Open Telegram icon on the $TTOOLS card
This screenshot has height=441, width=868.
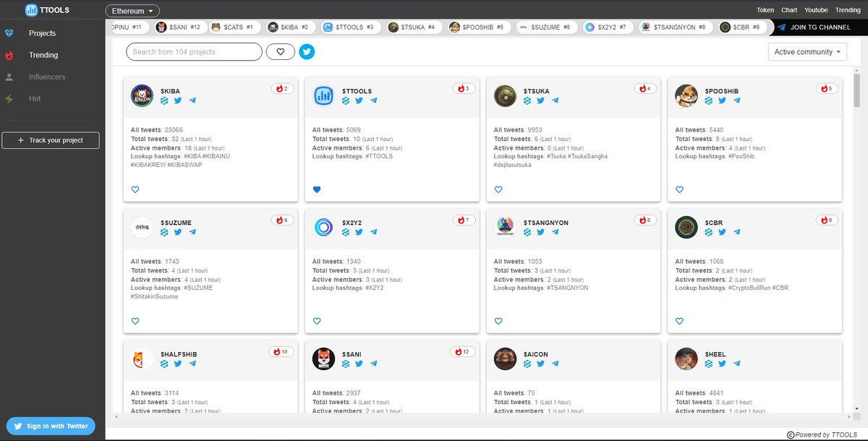[x=373, y=100]
